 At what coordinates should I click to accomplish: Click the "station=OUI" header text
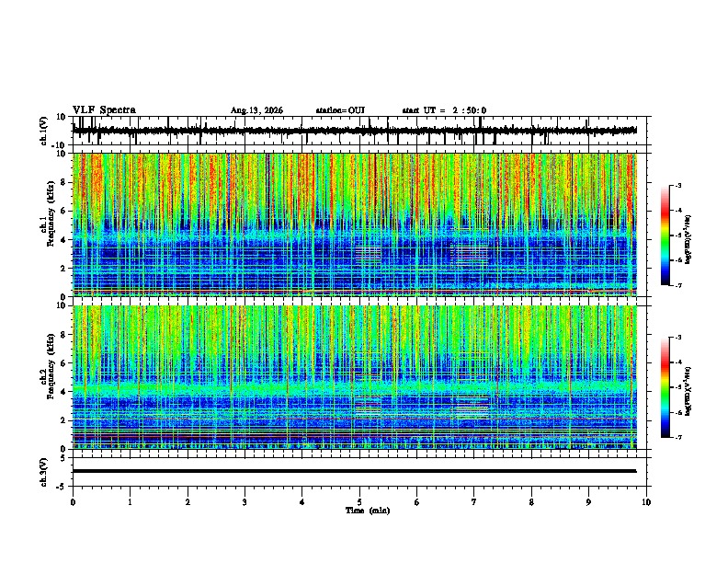pos(340,110)
